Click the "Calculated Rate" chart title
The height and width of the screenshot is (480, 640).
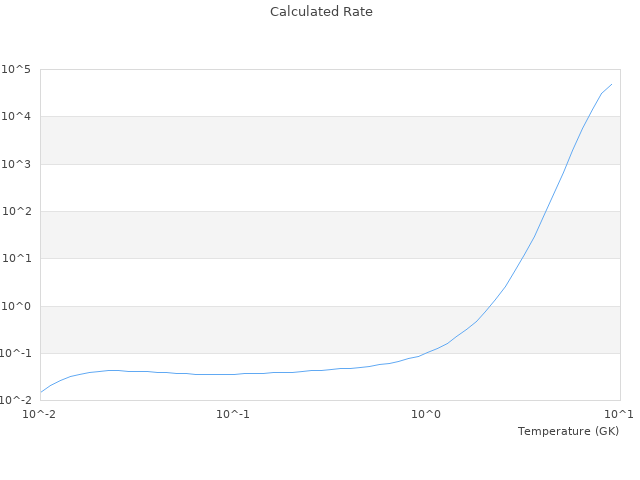[321, 12]
